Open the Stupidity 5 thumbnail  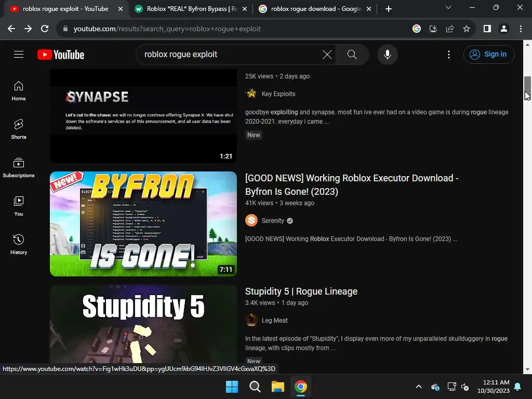(x=143, y=324)
